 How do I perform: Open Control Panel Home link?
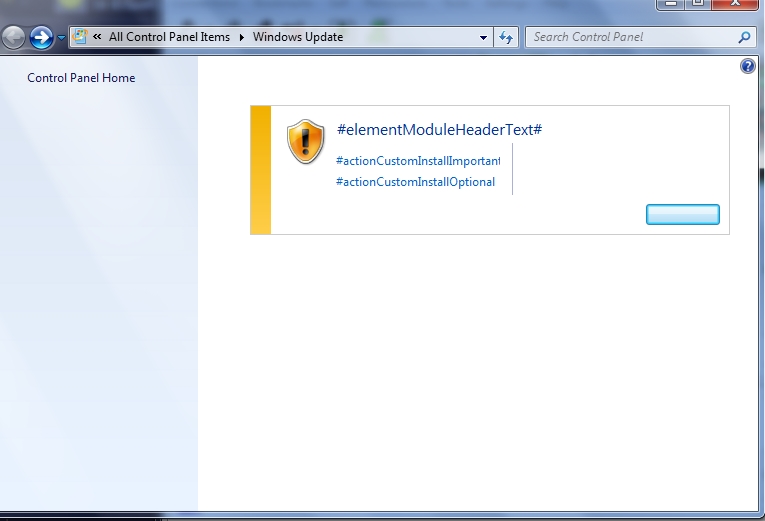coord(81,78)
